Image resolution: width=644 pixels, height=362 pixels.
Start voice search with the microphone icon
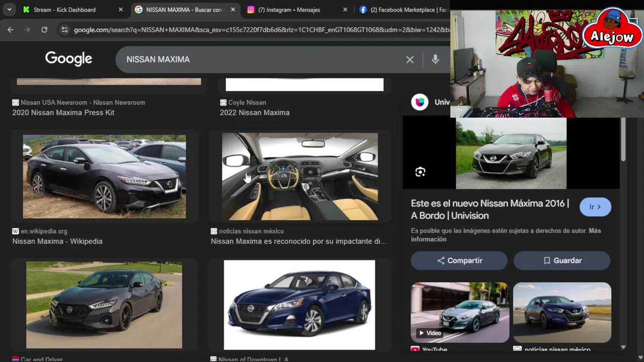tap(435, 59)
